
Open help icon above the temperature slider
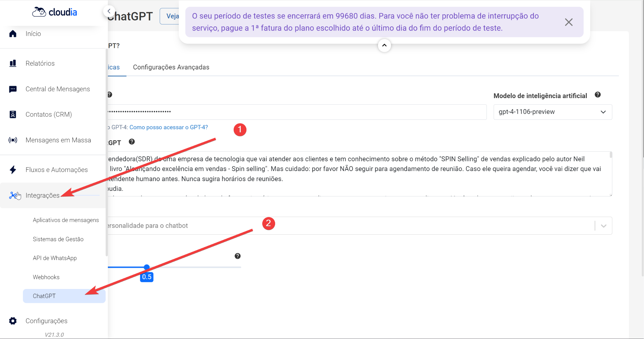click(238, 256)
